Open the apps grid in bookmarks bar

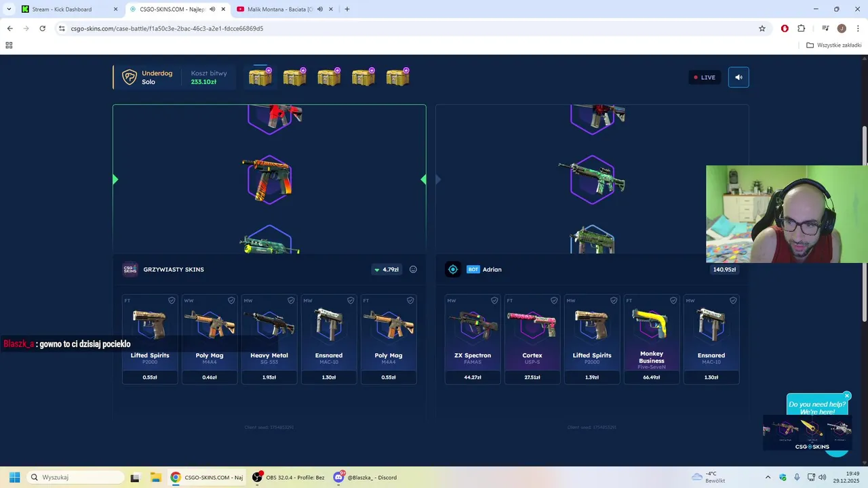pyautogui.click(x=9, y=45)
